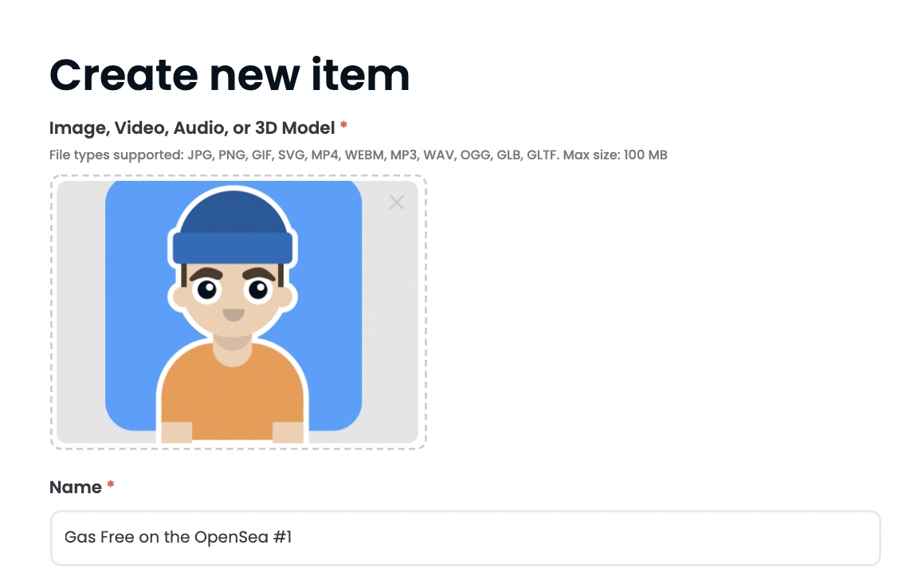Screen dimensions: 910x588
Task: Click the Name field label
Action: (x=76, y=487)
